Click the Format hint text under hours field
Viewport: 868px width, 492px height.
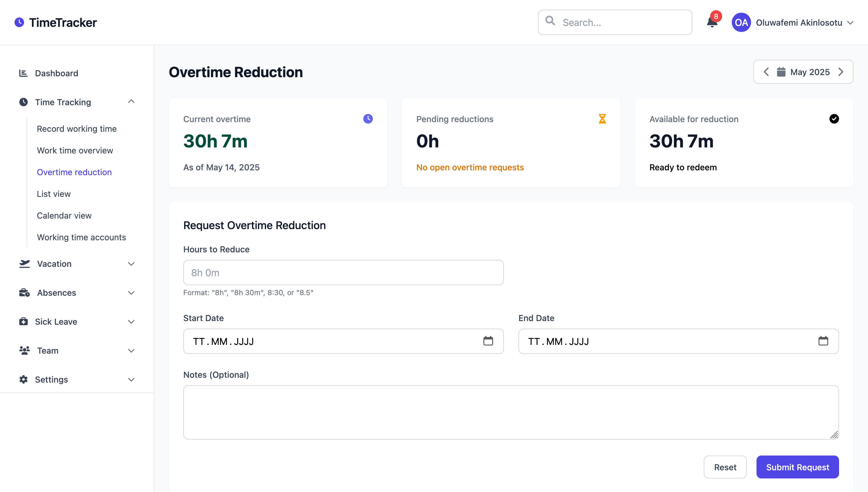point(248,292)
